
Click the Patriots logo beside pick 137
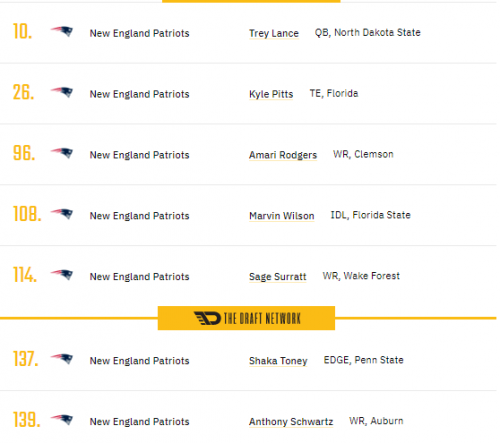pos(62,359)
